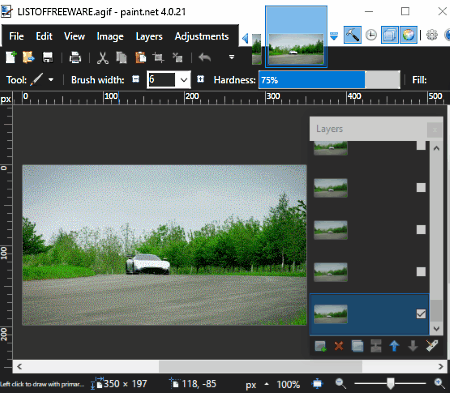The width and height of the screenshot is (450, 393).
Task: Uncheck visibility of the selected bottom layer
Action: tap(421, 314)
